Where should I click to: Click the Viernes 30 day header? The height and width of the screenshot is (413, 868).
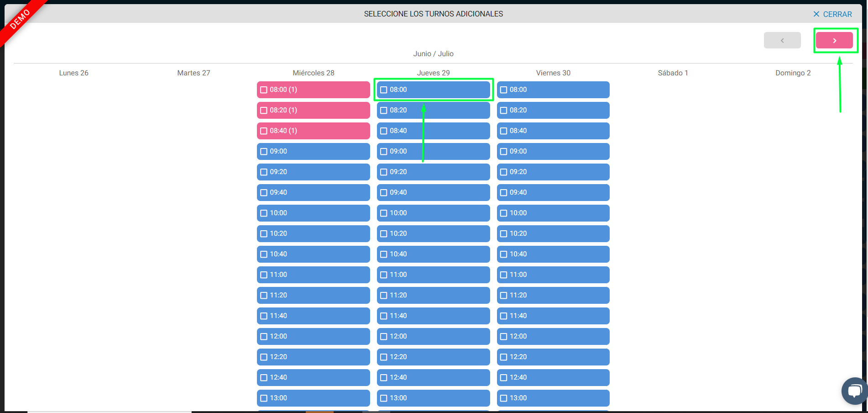coord(553,73)
